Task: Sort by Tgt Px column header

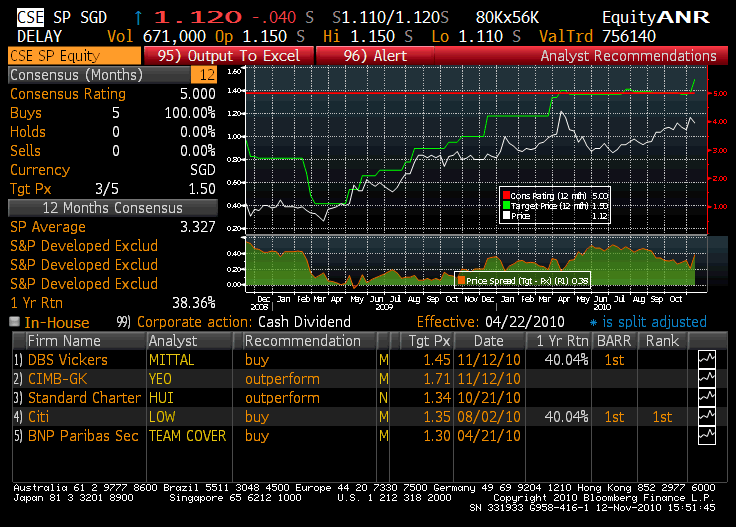Action: coord(427,341)
